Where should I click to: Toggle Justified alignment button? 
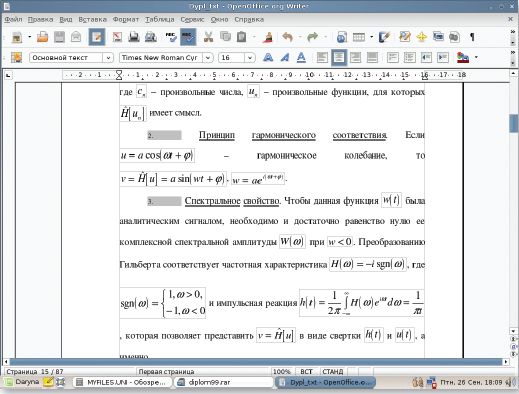point(372,58)
